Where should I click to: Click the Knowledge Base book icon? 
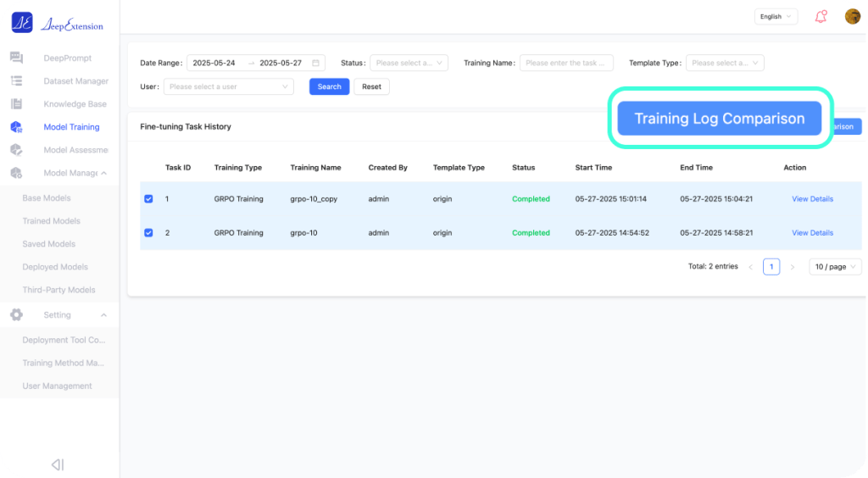pos(16,103)
